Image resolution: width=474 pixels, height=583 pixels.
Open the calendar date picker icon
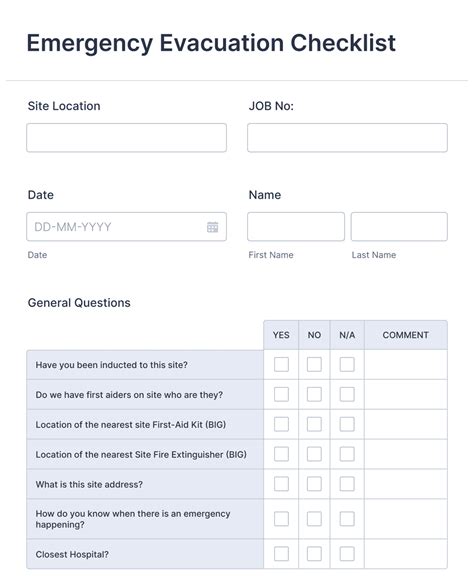pyautogui.click(x=212, y=227)
